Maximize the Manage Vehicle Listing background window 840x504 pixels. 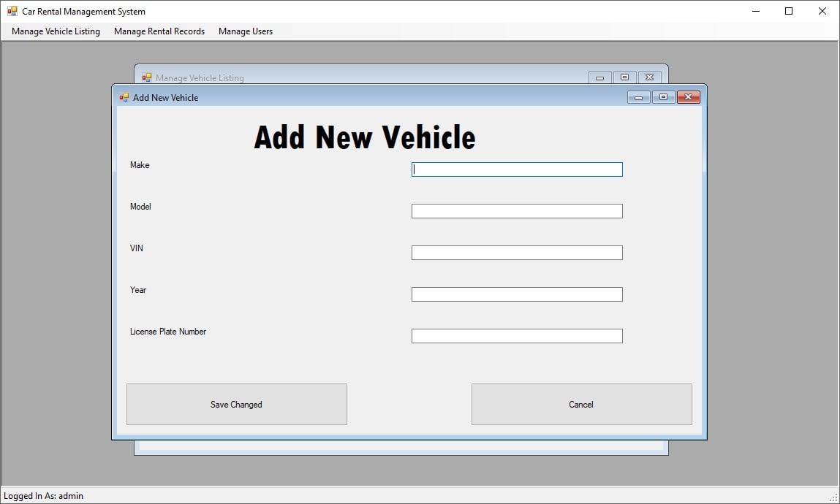[624, 77]
